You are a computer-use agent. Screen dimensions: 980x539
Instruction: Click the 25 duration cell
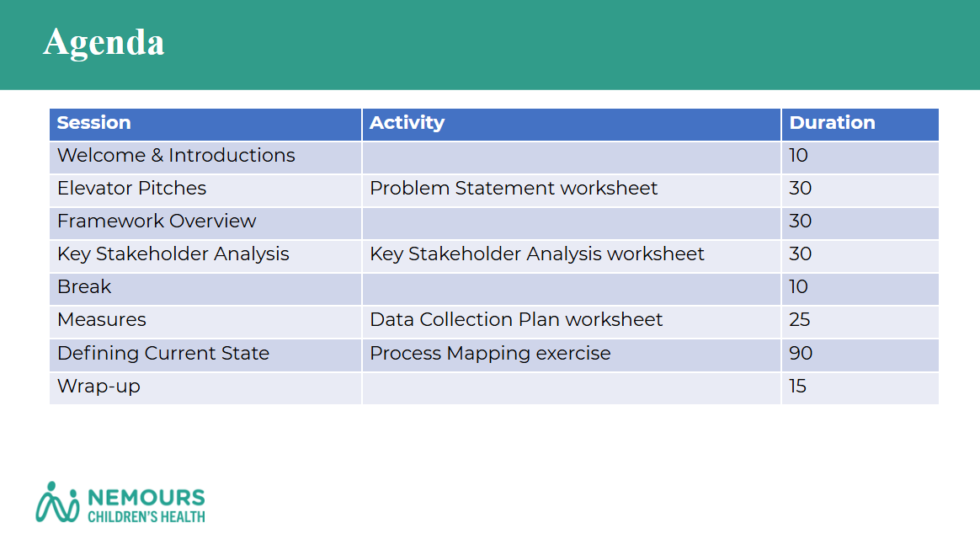coord(800,320)
